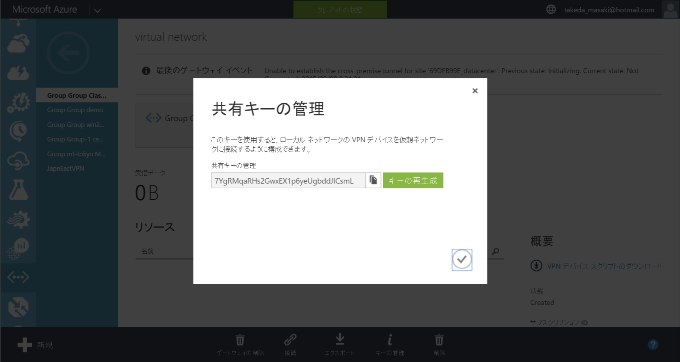Open the gear with lightning sidebar icon
The image size is (680, 362).
(18, 103)
